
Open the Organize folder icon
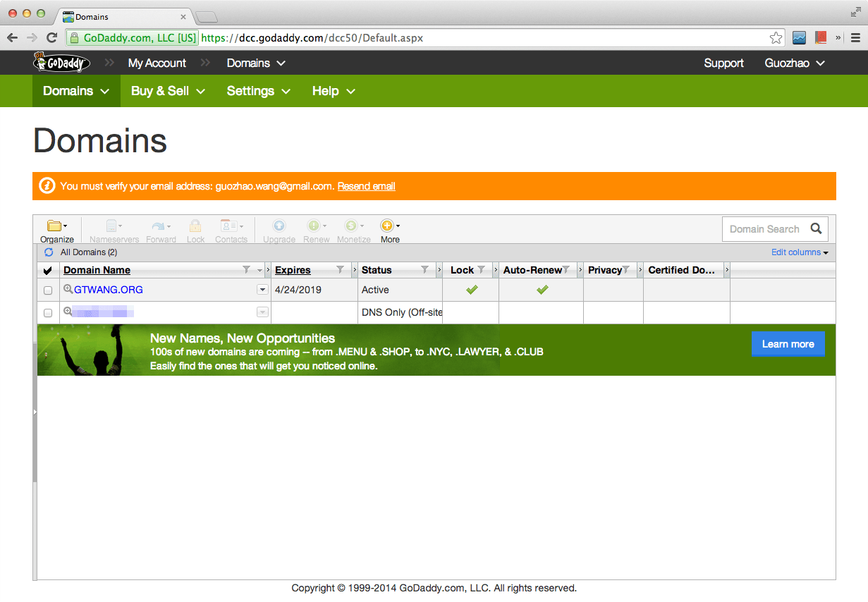click(x=55, y=226)
